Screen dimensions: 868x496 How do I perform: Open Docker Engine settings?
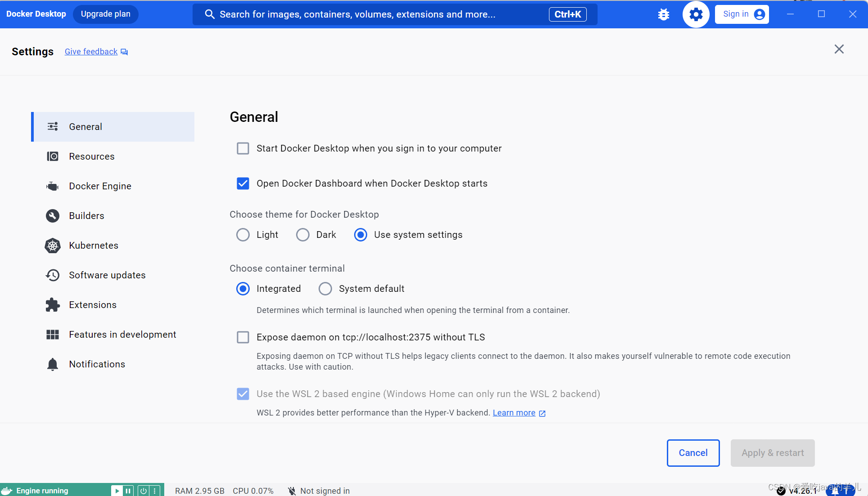(100, 186)
